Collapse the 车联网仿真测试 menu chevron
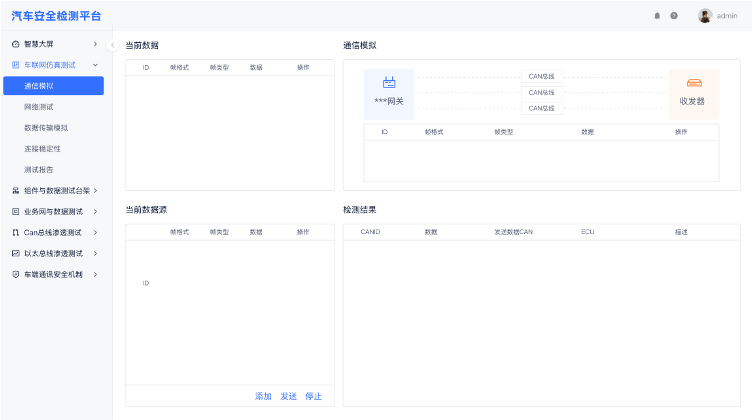This screenshot has width=752, height=420. point(95,65)
